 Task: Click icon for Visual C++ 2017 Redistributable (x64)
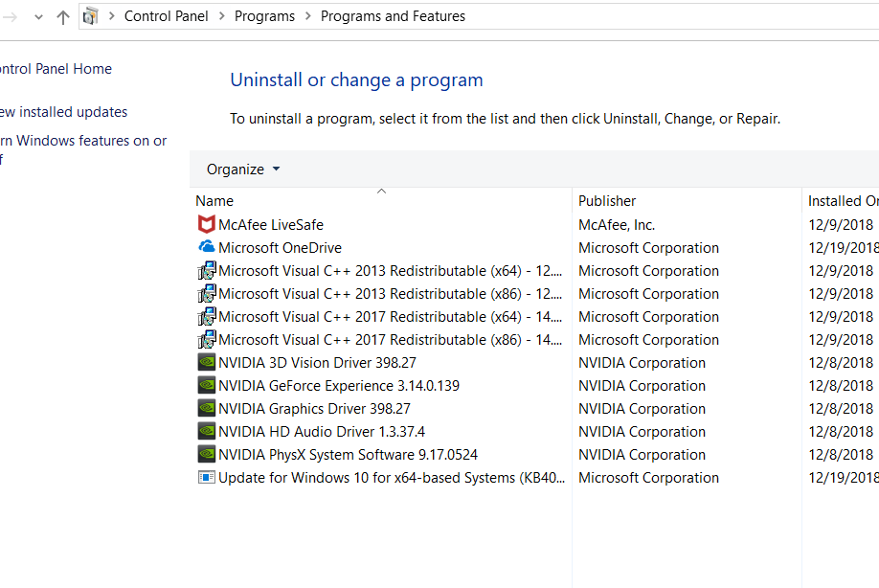pos(206,317)
